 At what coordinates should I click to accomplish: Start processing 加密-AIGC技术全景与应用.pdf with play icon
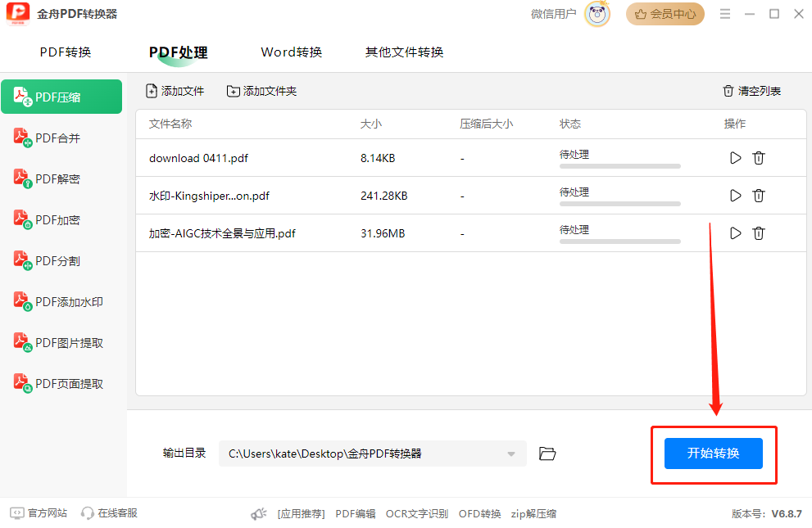click(x=735, y=233)
